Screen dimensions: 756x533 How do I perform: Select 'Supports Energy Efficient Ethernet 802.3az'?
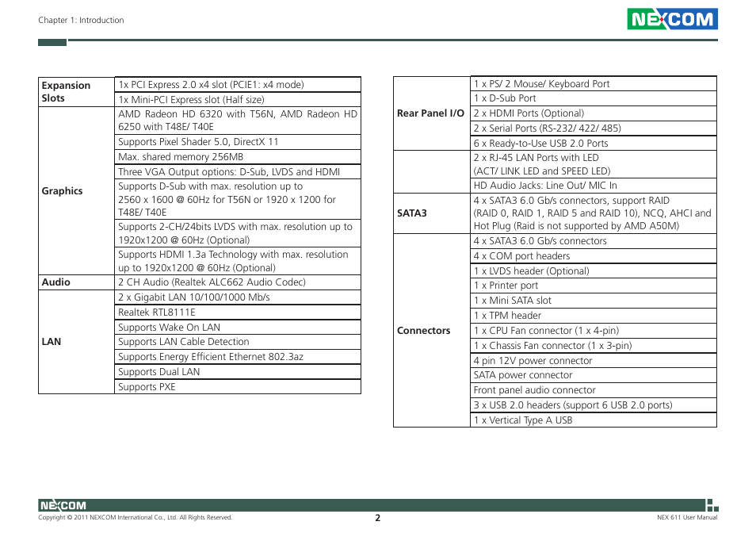tap(238, 356)
